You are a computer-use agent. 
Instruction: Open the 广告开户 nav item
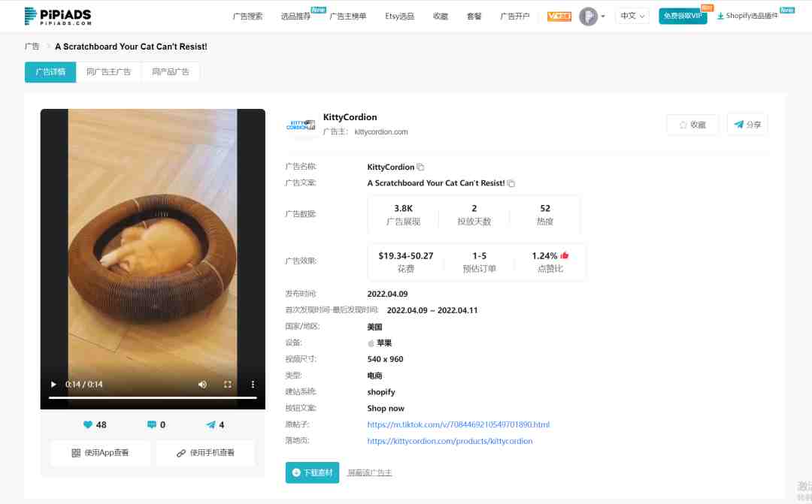pos(514,16)
